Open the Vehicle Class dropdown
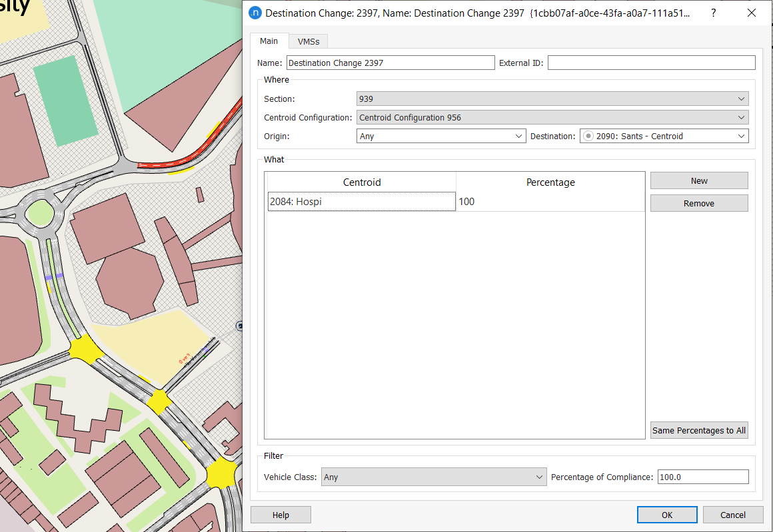773x532 pixels. pos(433,477)
